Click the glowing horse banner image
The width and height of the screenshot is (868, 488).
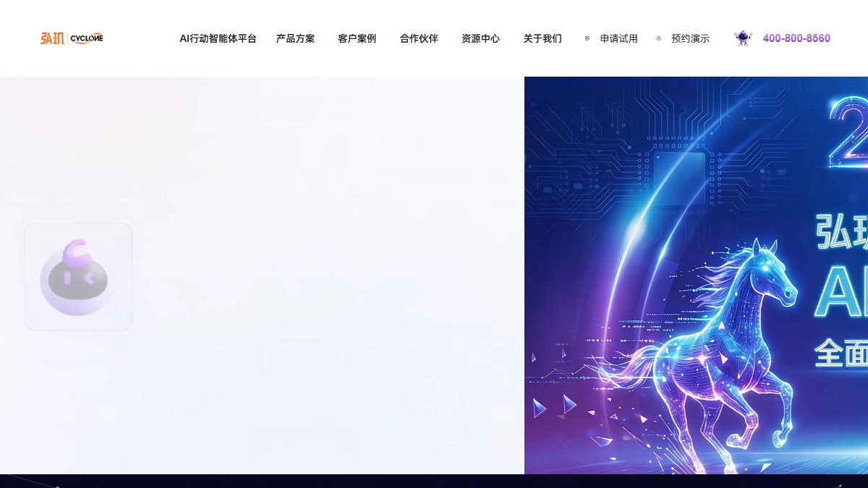(x=696, y=275)
